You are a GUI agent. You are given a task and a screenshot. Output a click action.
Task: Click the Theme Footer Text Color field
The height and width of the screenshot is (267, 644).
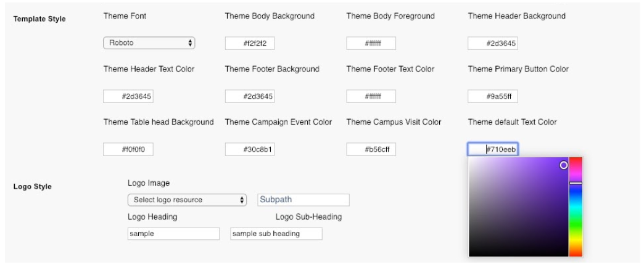point(371,96)
